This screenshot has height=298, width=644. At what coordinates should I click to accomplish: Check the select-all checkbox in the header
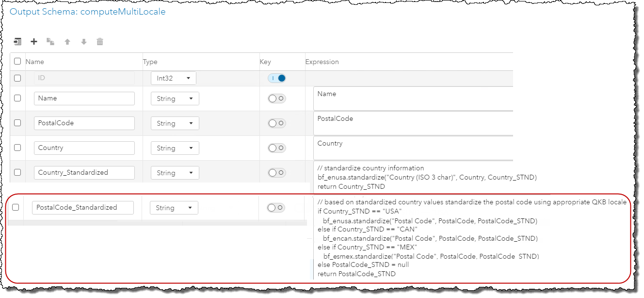click(x=17, y=62)
